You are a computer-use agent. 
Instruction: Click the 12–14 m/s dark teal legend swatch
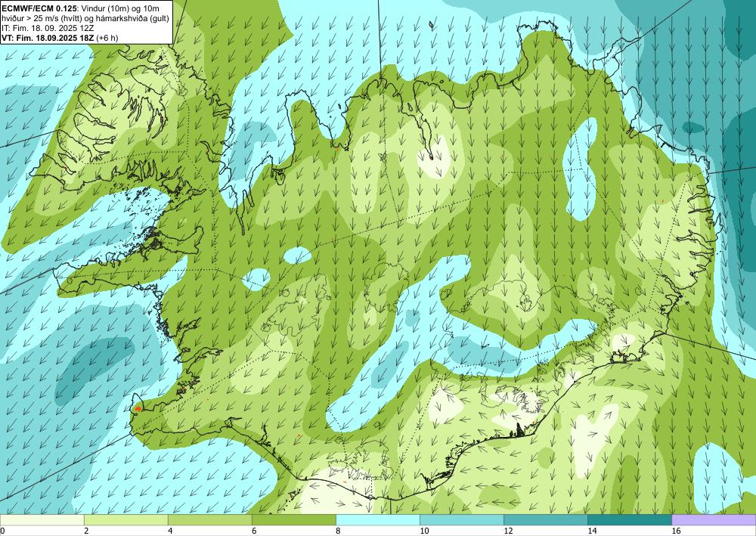tap(546, 519)
